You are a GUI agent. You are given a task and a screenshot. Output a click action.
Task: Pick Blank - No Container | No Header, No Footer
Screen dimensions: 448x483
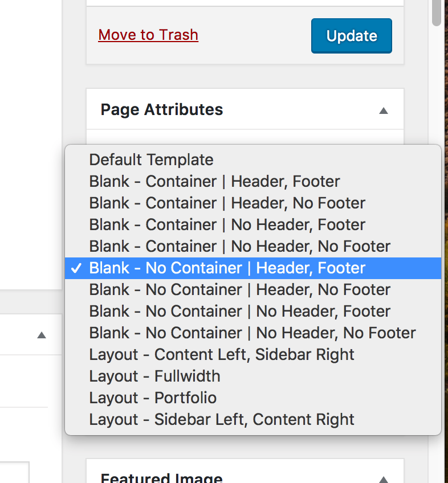click(x=252, y=333)
